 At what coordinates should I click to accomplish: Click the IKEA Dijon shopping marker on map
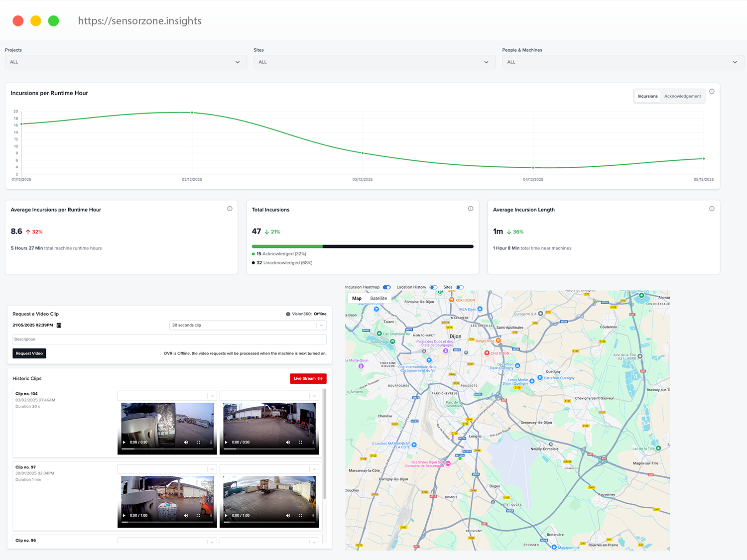pos(480,309)
